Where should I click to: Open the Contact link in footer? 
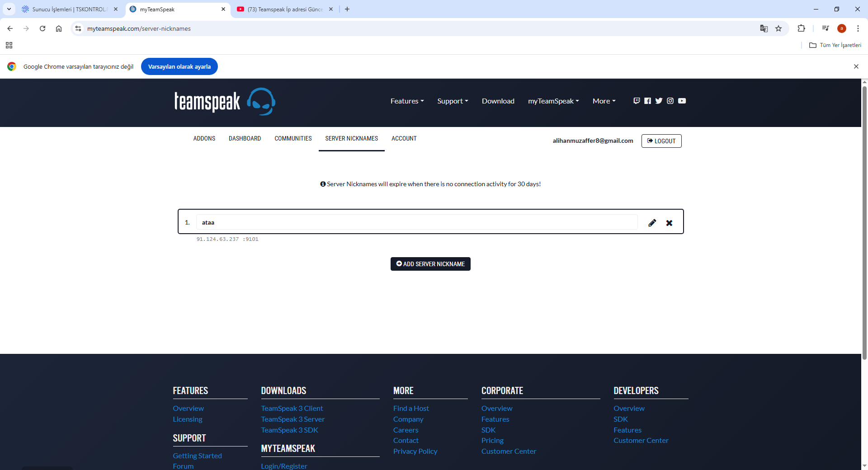406,441
